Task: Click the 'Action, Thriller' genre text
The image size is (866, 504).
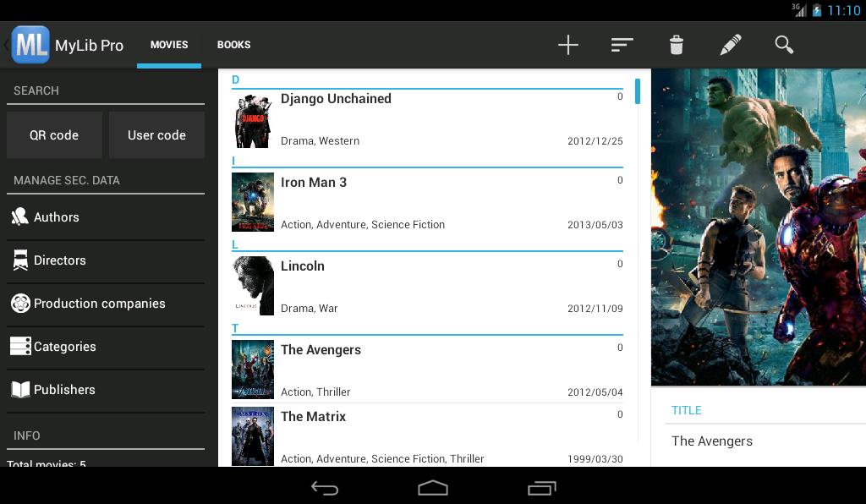Action: coord(315,392)
